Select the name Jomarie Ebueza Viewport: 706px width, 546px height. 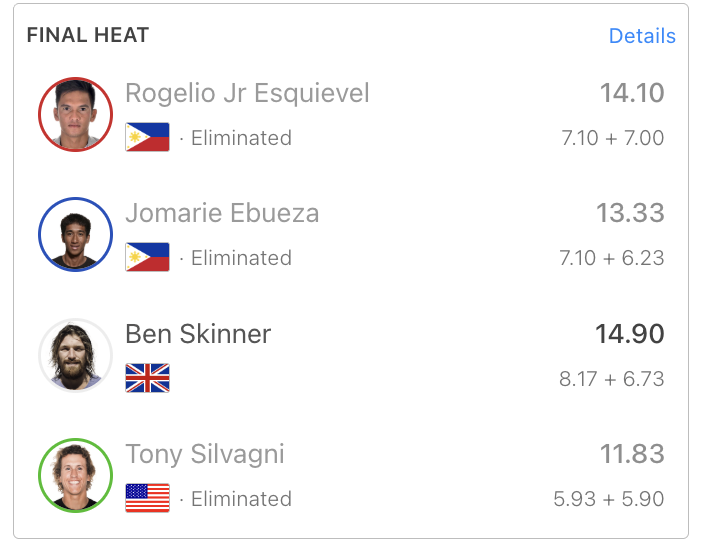[x=222, y=213]
